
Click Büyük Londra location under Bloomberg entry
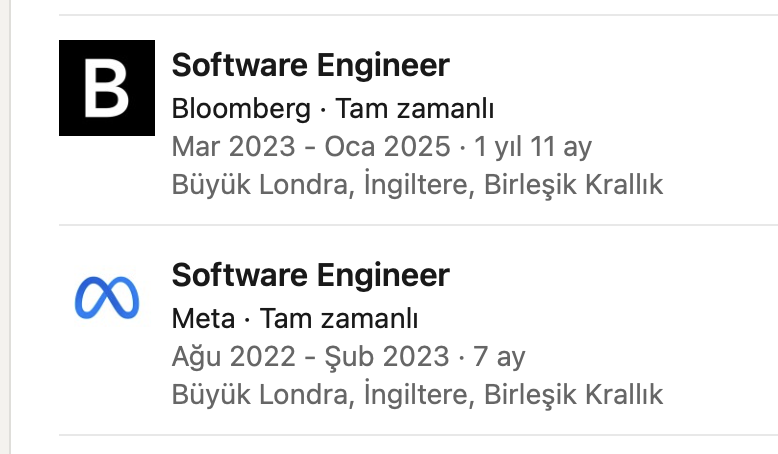point(260,185)
